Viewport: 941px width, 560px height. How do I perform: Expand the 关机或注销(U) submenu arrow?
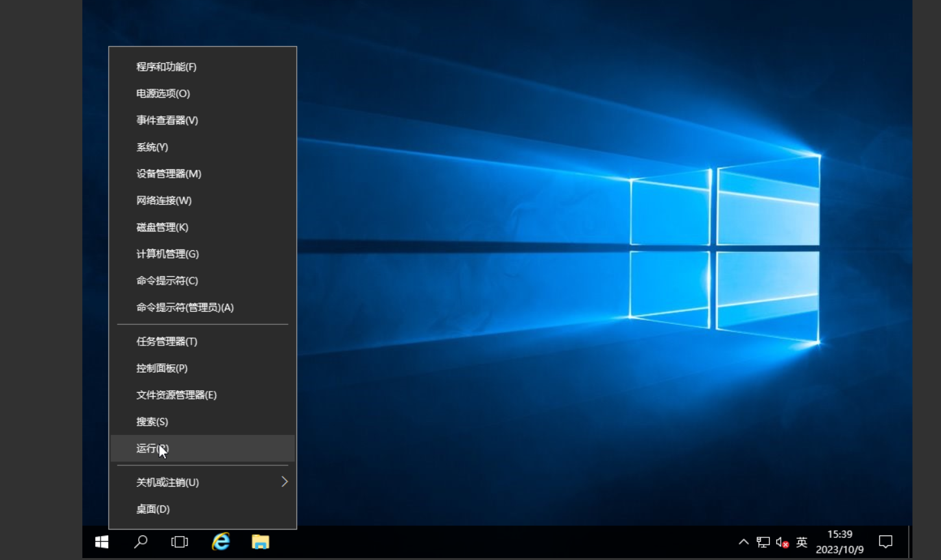tap(284, 482)
